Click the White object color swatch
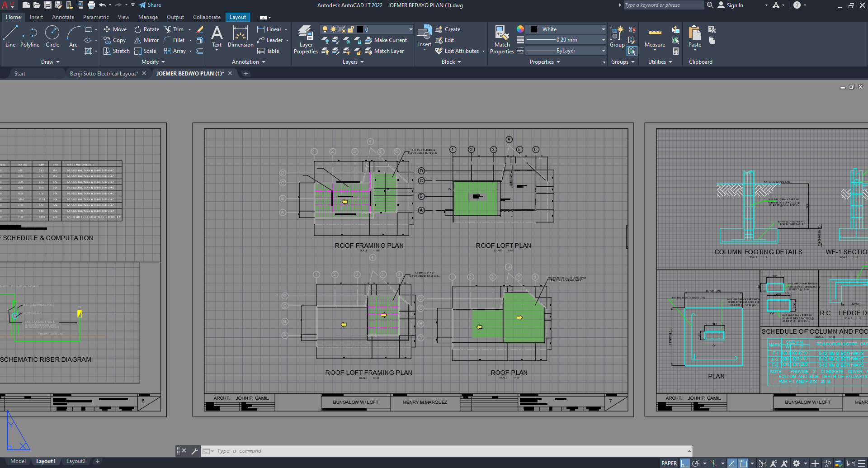The image size is (868, 468). tap(534, 29)
